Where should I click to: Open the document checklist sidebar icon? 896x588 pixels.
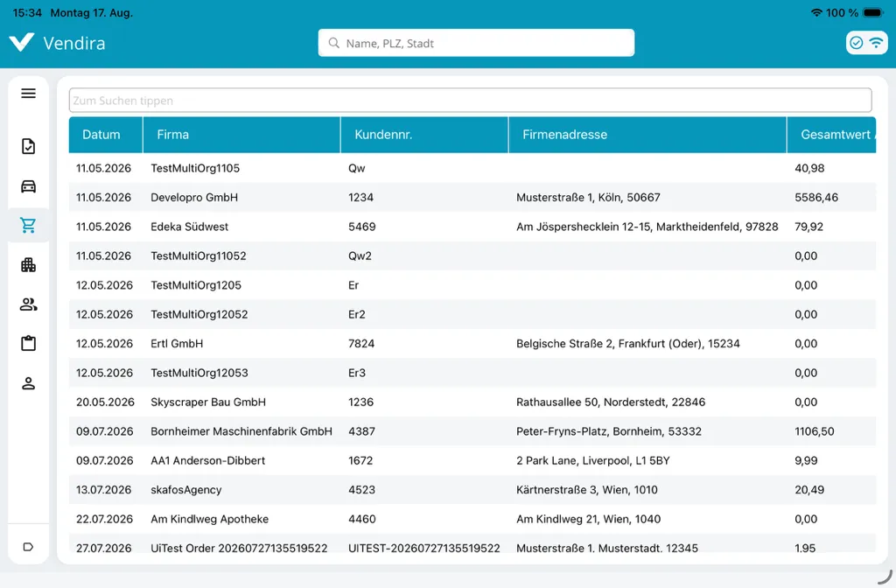28,146
